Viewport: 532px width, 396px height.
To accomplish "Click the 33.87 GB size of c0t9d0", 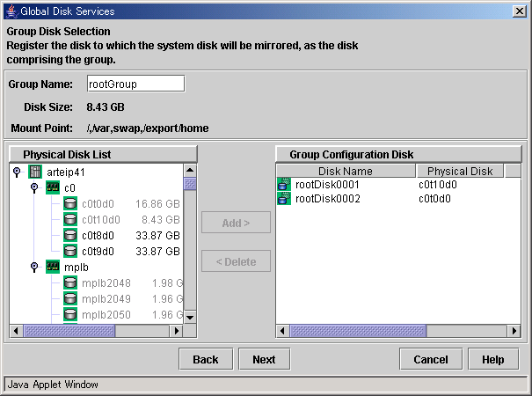I will [x=157, y=252].
